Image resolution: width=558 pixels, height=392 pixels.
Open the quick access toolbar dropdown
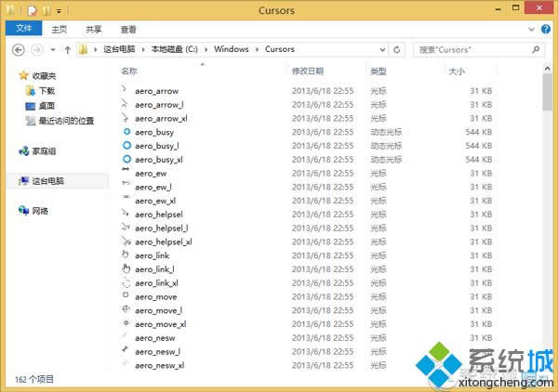(x=59, y=11)
